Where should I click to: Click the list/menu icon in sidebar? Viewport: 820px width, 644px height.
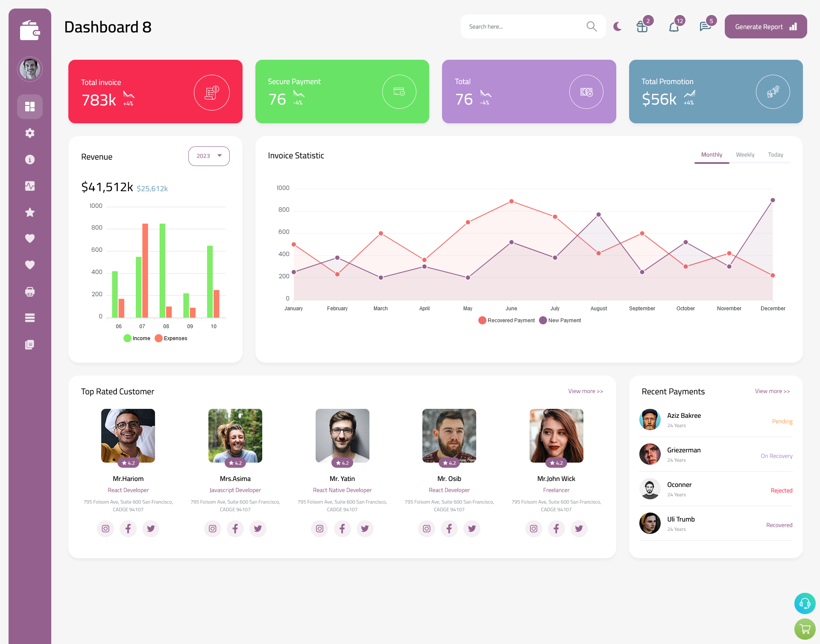29,318
